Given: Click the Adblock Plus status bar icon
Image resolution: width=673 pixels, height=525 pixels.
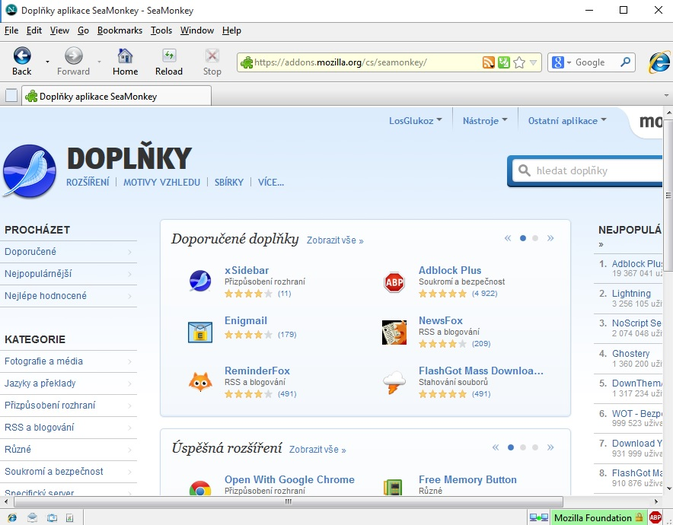Looking at the screenshot, I should pos(655,518).
